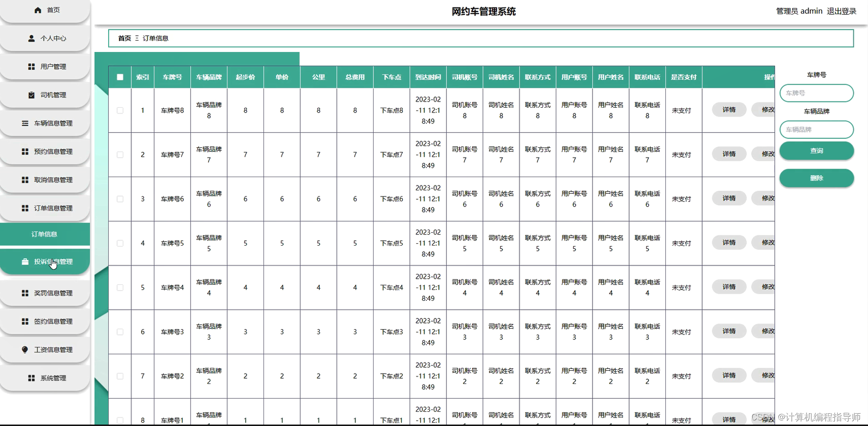Toggle the select-all checkbox in table header
This screenshot has height=426, width=868.
(120, 77)
